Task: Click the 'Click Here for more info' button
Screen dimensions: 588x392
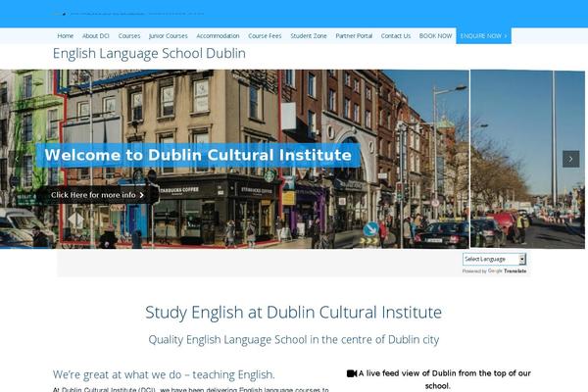Action: [x=97, y=195]
